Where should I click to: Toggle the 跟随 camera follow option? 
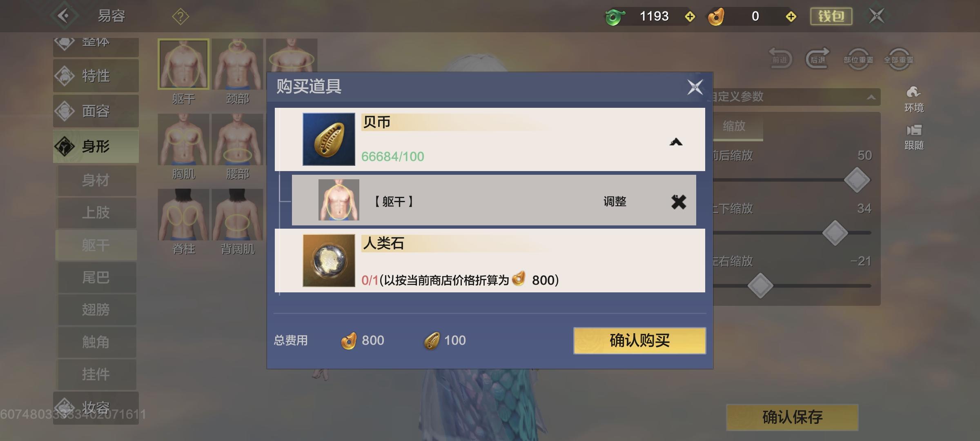[x=914, y=138]
